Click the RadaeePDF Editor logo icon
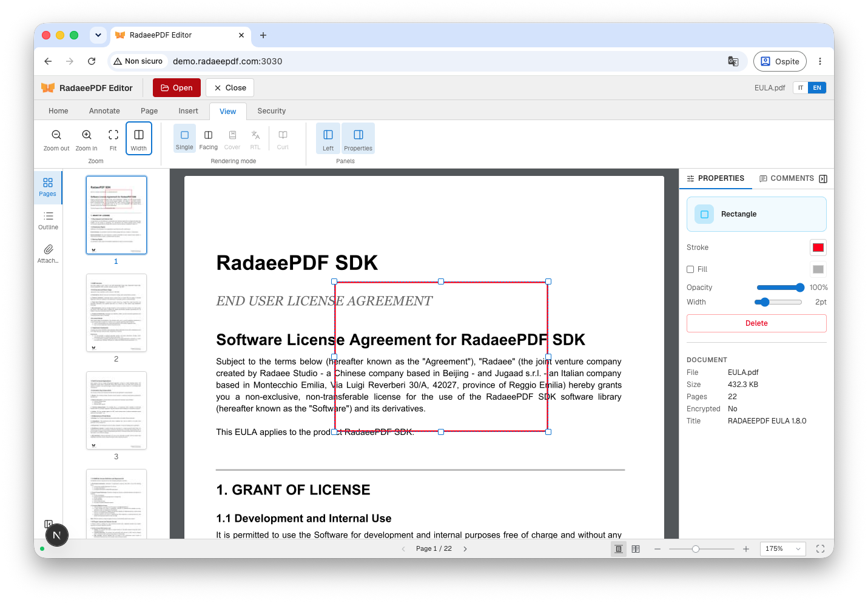Screen dimensions: 868x603 click(x=48, y=88)
